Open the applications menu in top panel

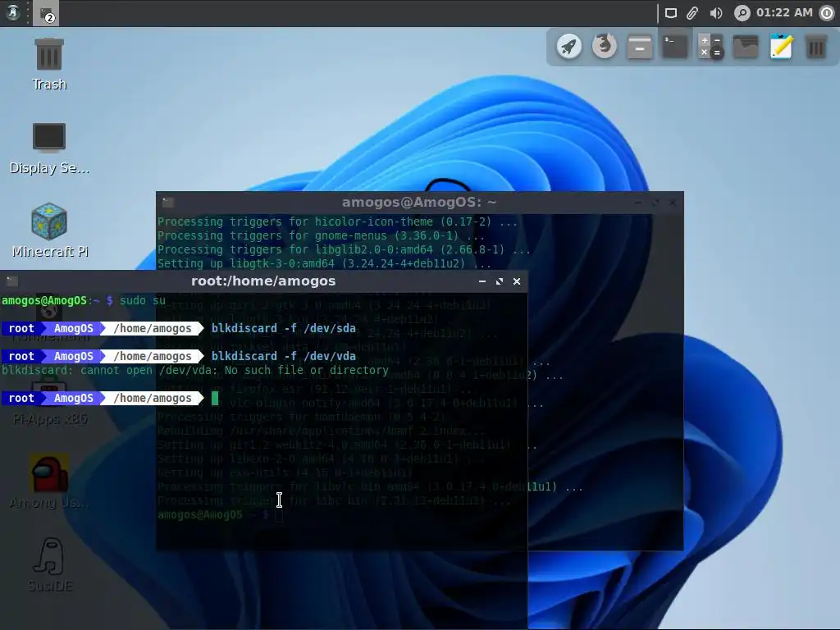pos(12,12)
